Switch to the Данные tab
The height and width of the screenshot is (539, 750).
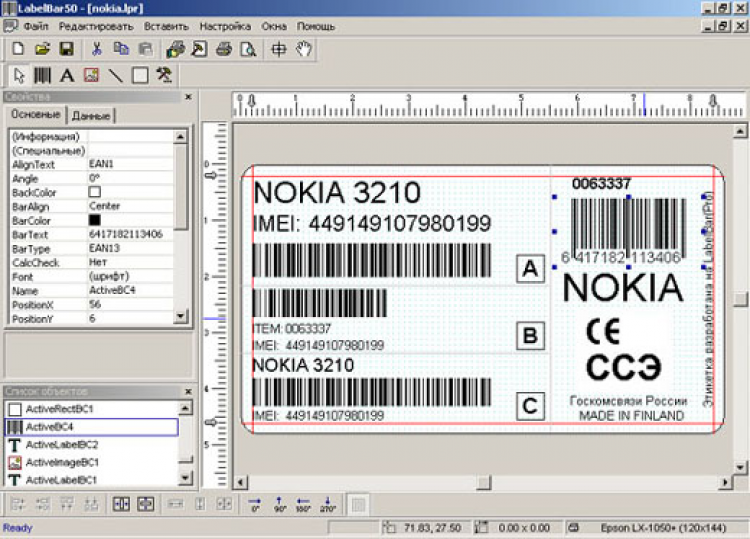pos(90,115)
